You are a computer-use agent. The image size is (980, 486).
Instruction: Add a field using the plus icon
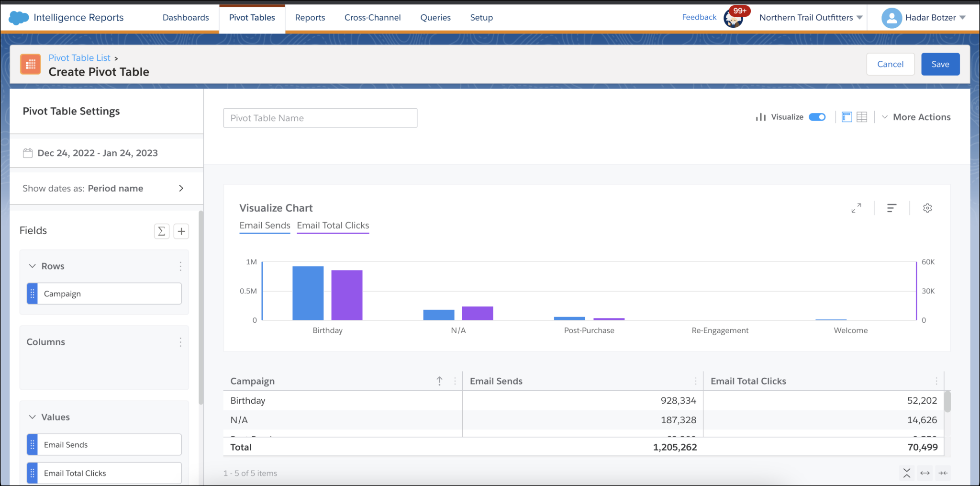click(181, 231)
